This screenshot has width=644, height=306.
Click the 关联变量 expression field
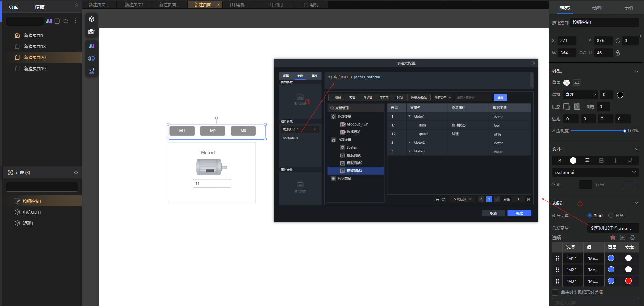pyautogui.click(x=613, y=228)
